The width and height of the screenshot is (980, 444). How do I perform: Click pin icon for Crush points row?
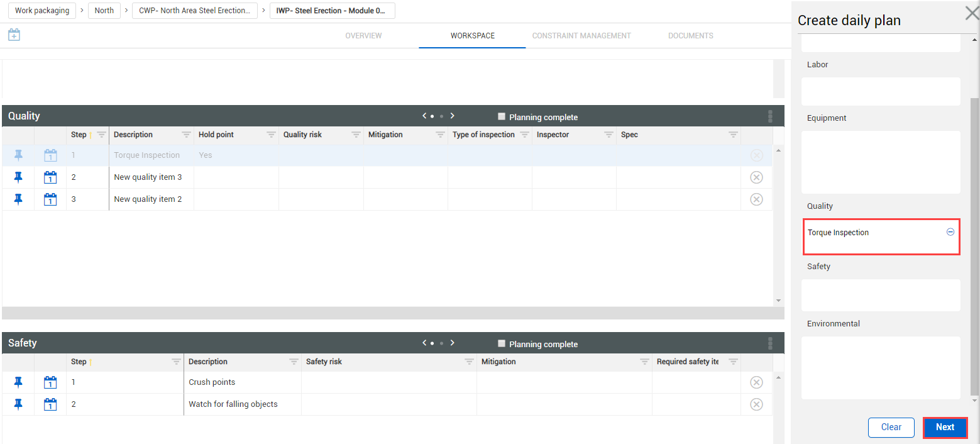pyautogui.click(x=18, y=382)
